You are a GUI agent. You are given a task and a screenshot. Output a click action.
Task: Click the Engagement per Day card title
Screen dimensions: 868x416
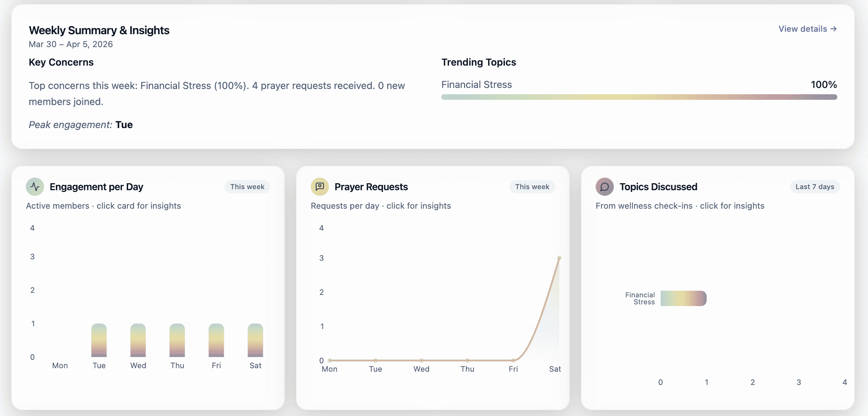coord(96,187)
